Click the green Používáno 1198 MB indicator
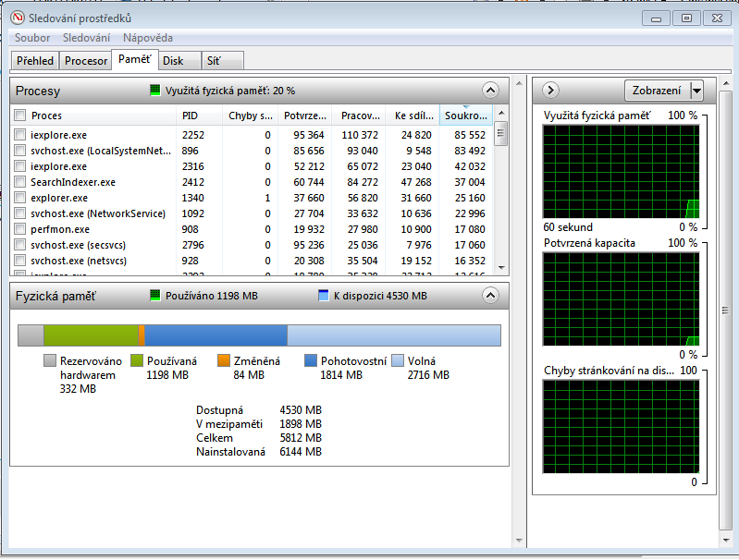The image size is (739, 560). tap(155, 296)
